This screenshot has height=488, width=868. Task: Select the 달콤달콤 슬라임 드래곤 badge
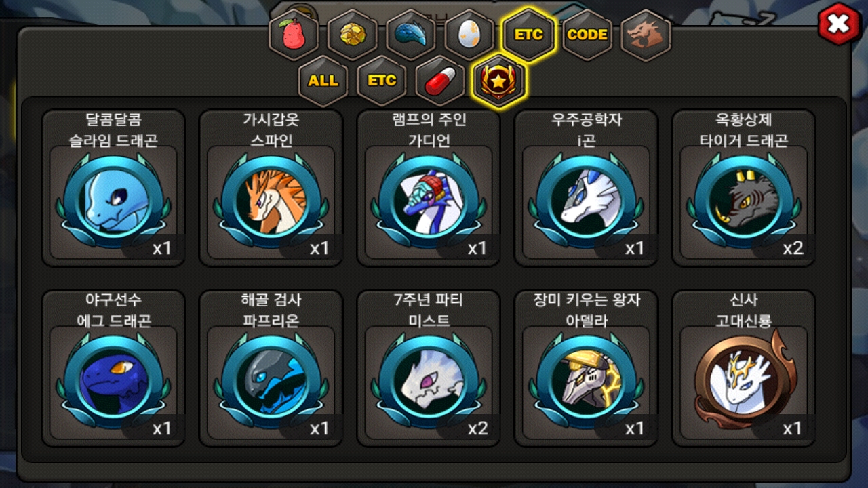113,188
